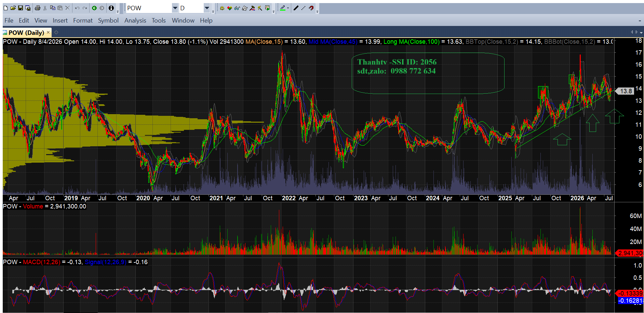Open the Information (i) icon
Viewport: 644px width, 313px height.
(x=111, y=8)
